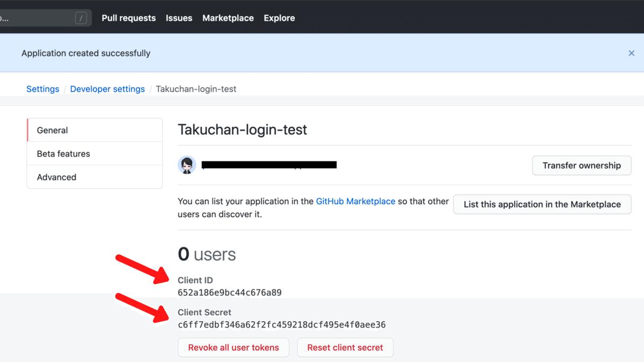Viewport: 644px width, 362px height.
Task: Click the owner avatar image
Action: (187, 165)
